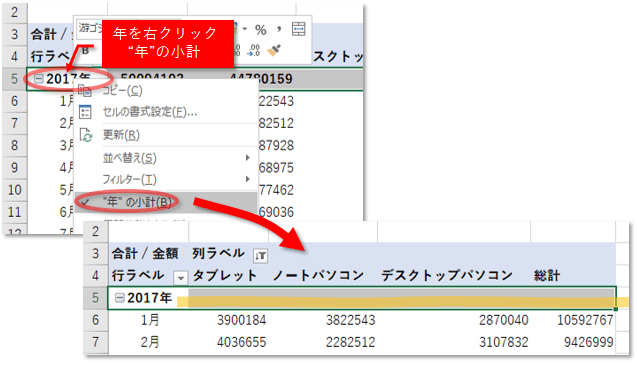This screenshot has width=637, height=365.
Task: Expand the arrow on フィルター(T) row
Action: [247, 179]
